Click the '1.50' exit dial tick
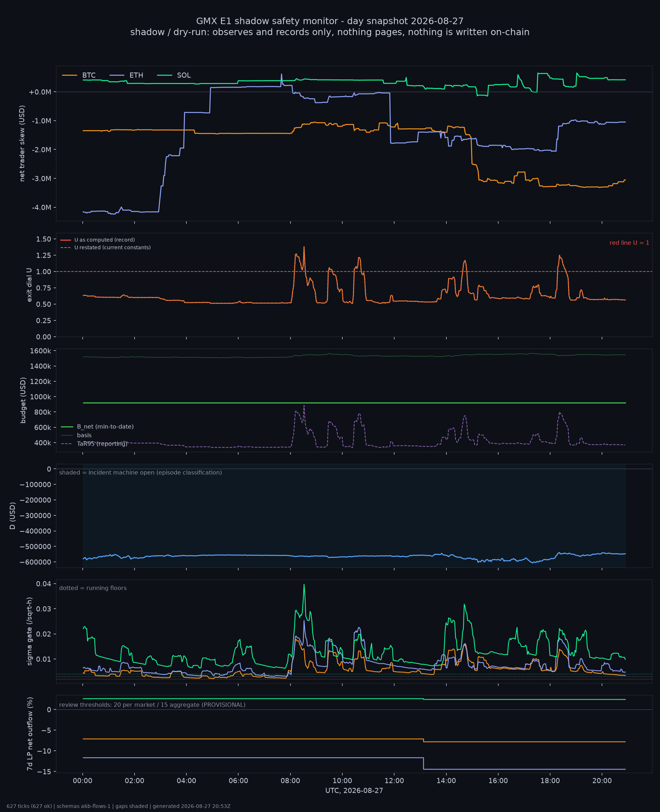 click(x=44, y=239)
